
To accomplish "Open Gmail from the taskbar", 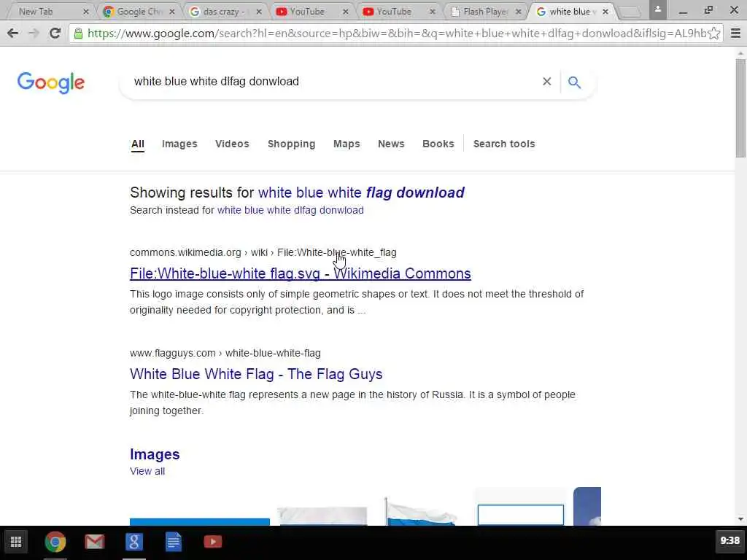I will click(x=94, y=542).
